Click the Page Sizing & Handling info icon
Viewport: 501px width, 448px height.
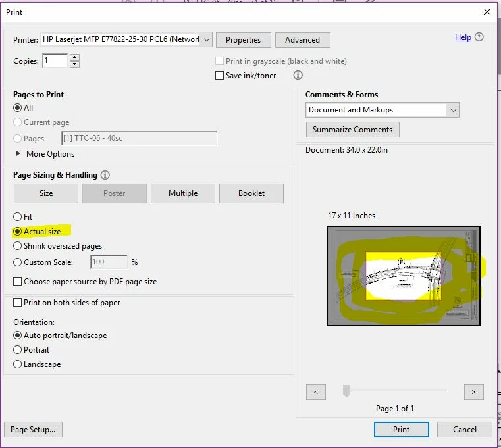pos(105,175)
